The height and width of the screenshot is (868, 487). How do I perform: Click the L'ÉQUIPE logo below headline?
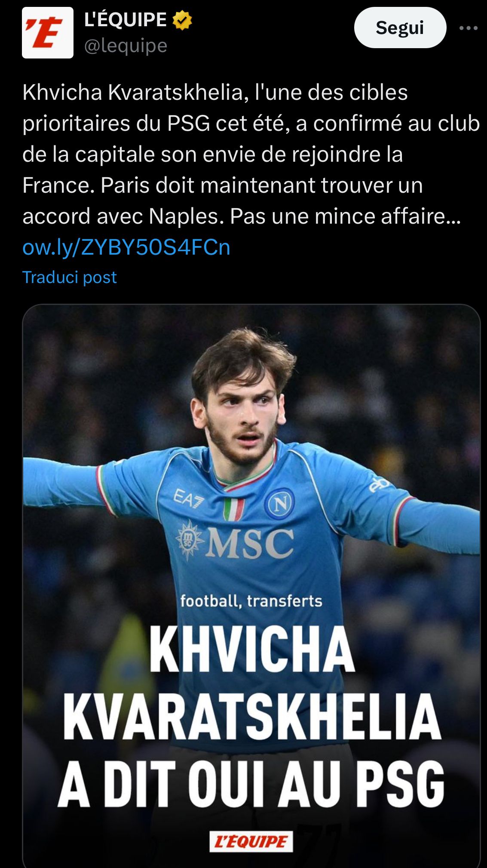tap(251, 842)
